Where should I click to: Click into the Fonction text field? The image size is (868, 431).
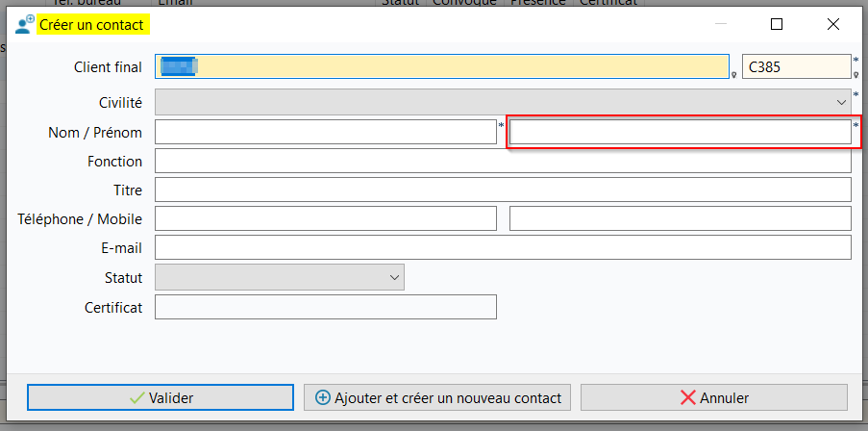point(503,161)
